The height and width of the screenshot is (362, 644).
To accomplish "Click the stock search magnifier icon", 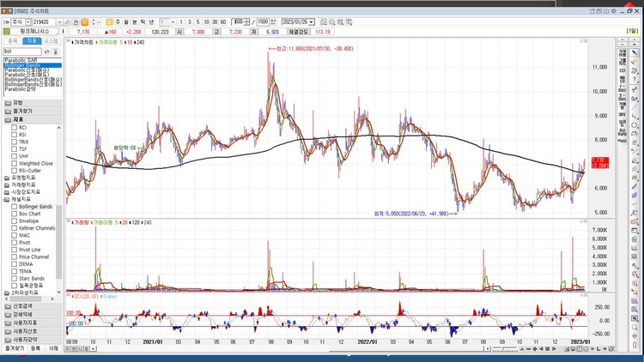I will pos(67,21).
